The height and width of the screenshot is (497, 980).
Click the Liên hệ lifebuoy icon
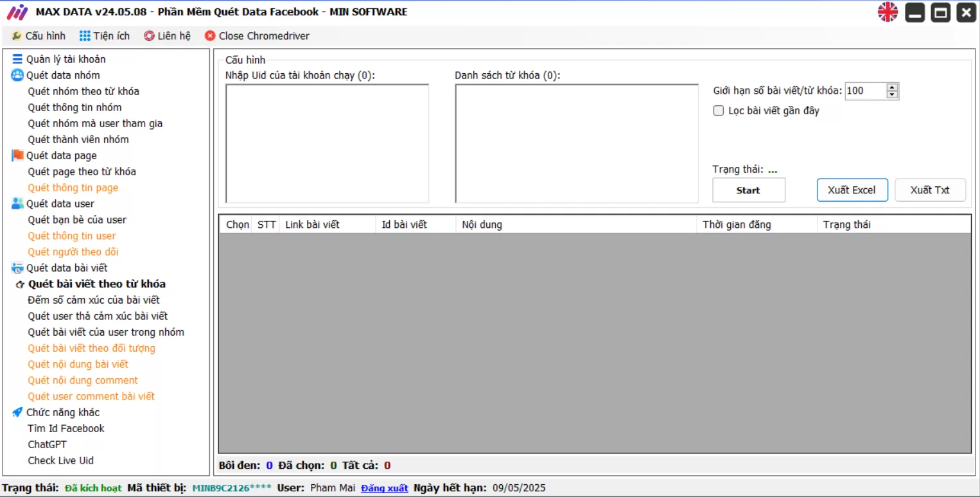click(x=149, y=36)
